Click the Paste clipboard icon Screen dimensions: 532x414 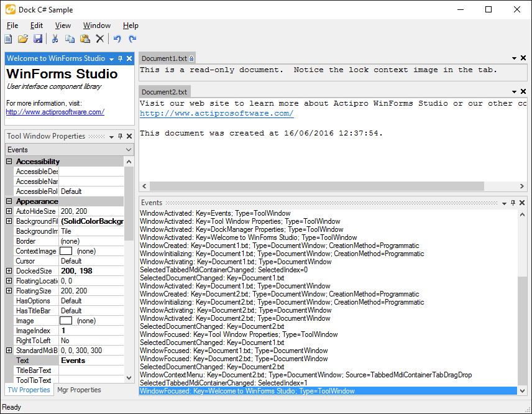tap(85, 39)
